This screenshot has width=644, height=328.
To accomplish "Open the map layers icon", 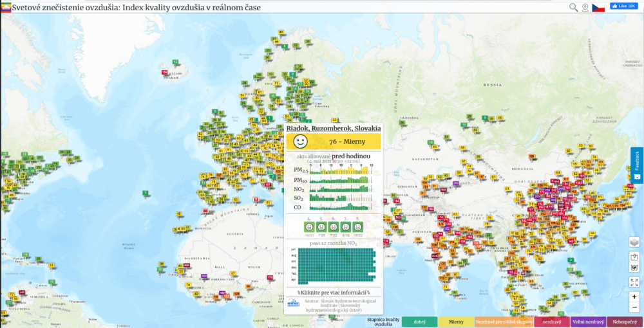I will point(634,242).
